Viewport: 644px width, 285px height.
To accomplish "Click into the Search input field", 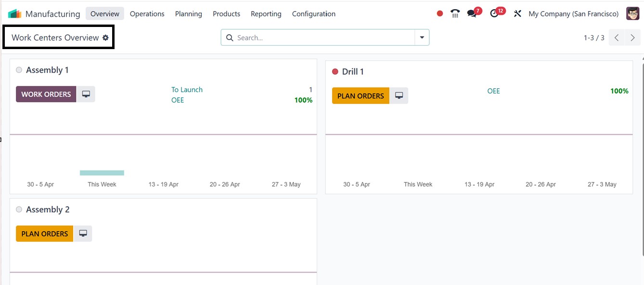I will [322, 38].
